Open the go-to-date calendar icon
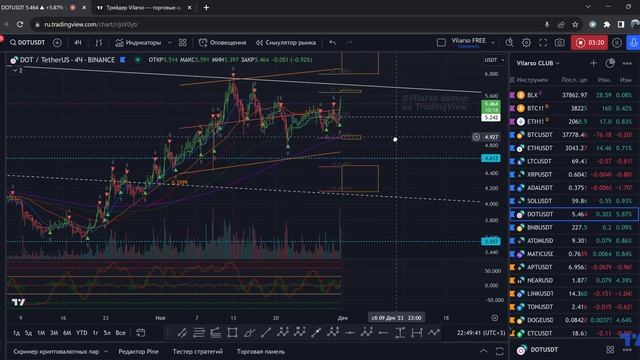The image size is (640, 360). 140,333
